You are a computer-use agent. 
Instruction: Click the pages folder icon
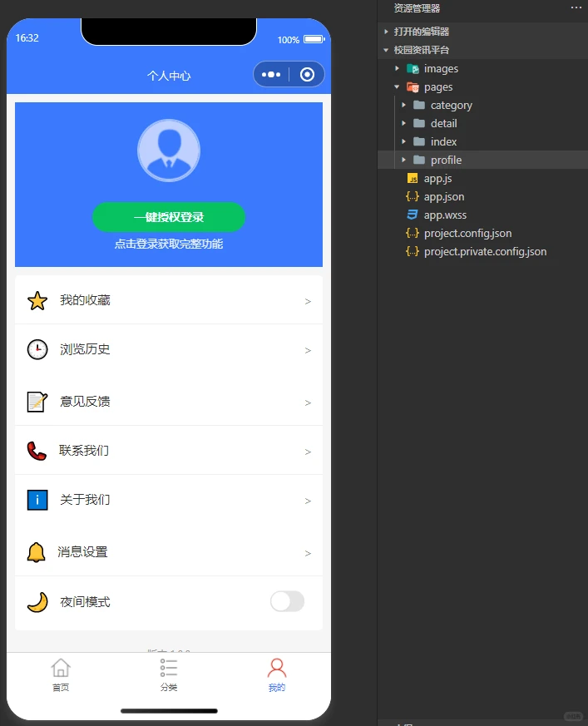(413, 86)
